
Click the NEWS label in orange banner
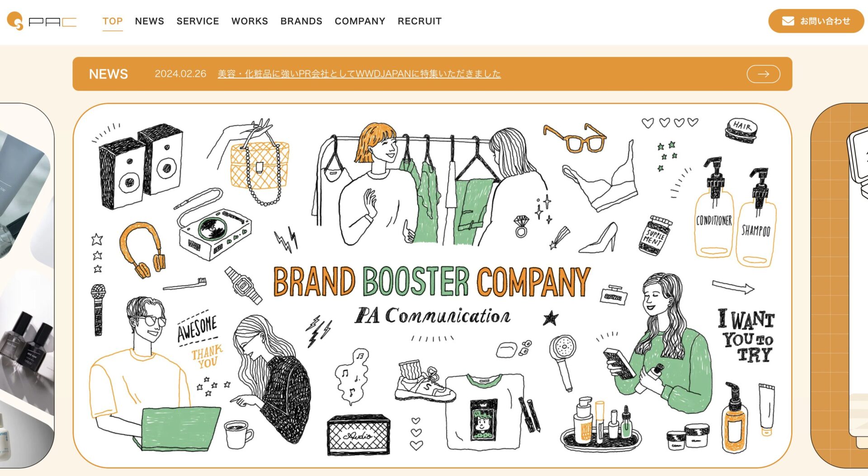(108, 74)
